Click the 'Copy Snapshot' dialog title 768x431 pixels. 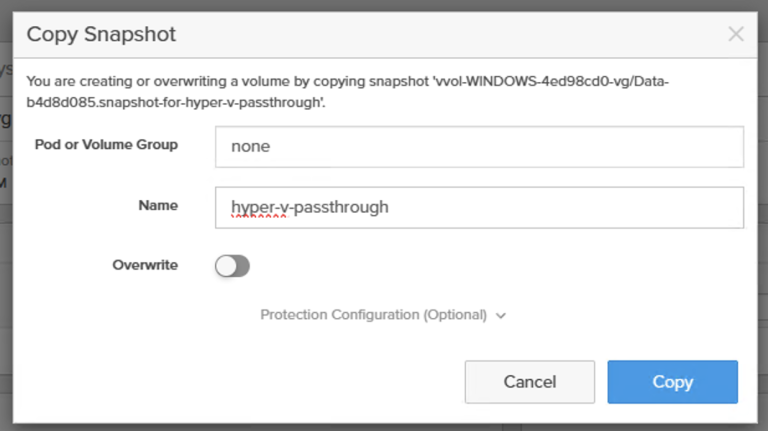click(x=101, y=34)
